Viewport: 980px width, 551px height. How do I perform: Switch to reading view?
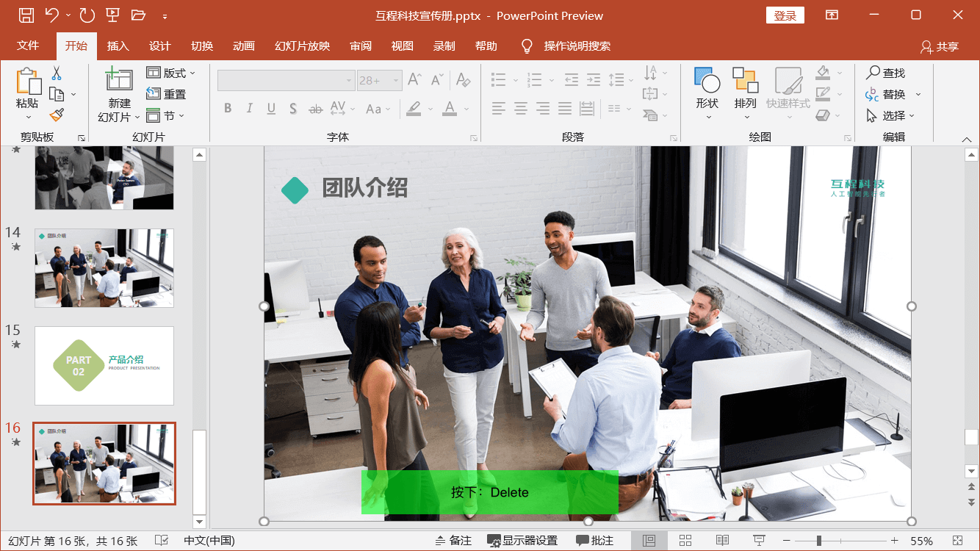(x=722, y=541)
